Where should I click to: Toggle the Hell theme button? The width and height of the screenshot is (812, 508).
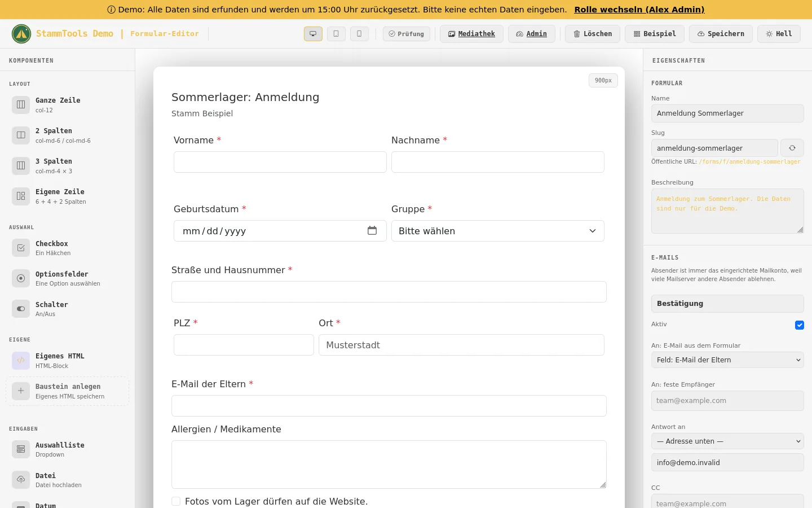click(779, 34)
